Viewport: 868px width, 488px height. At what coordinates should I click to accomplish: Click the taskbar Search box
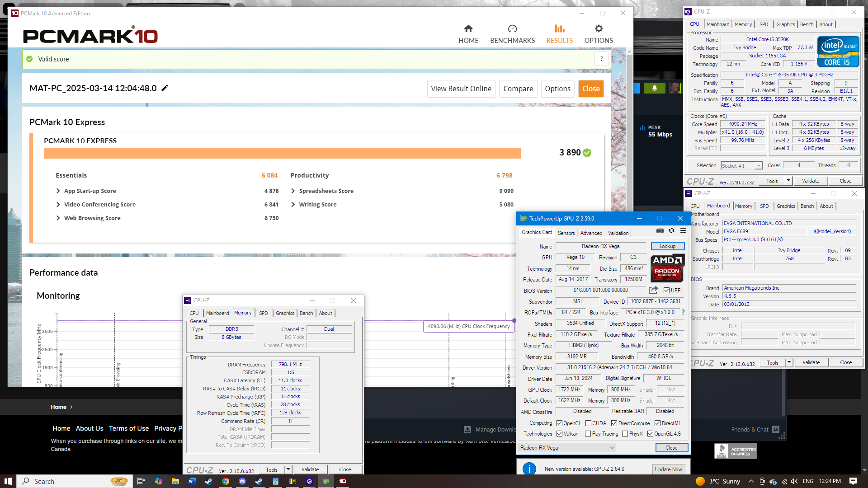click(x=75, y=481)
